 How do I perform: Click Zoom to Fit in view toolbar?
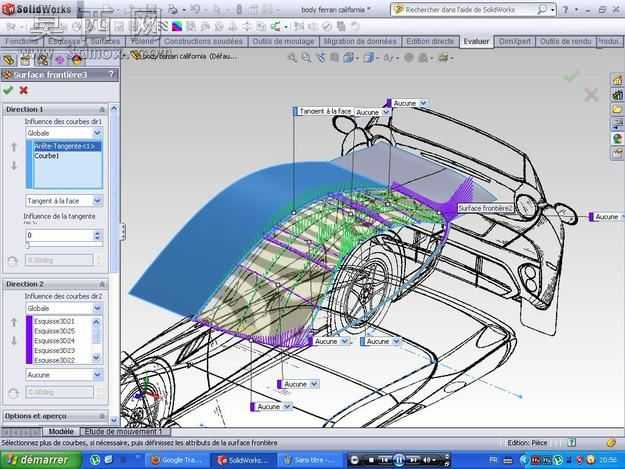pos(293,58)
